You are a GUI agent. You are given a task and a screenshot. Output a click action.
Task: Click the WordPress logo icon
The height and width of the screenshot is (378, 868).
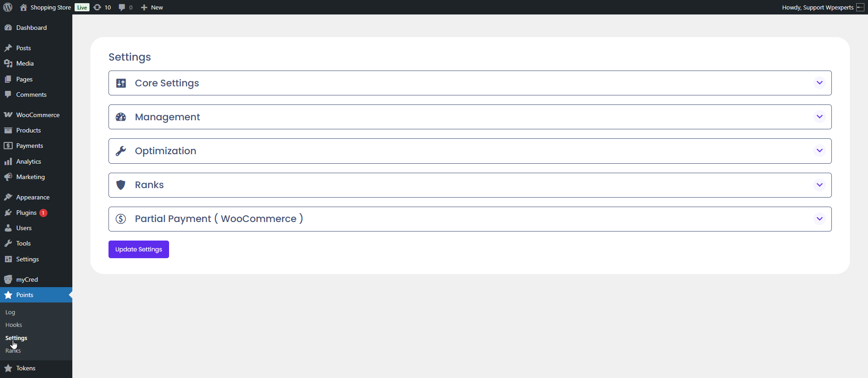8,7
